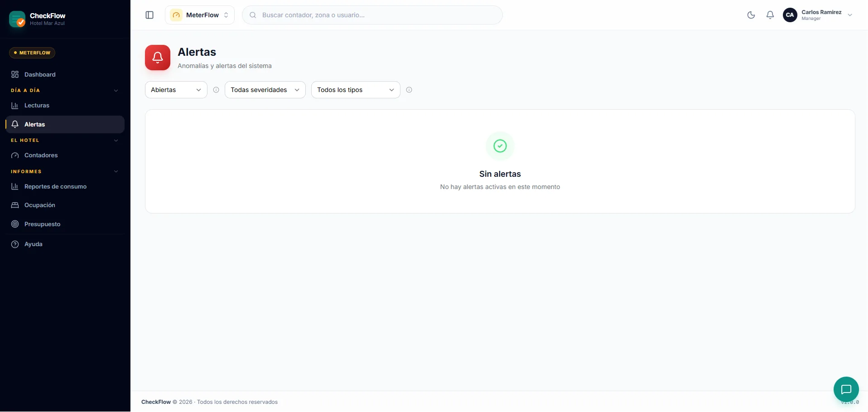The image size is (868, 412).
Task: Click the Ayuda question mark icon
Action: click(x=15, y=244)
